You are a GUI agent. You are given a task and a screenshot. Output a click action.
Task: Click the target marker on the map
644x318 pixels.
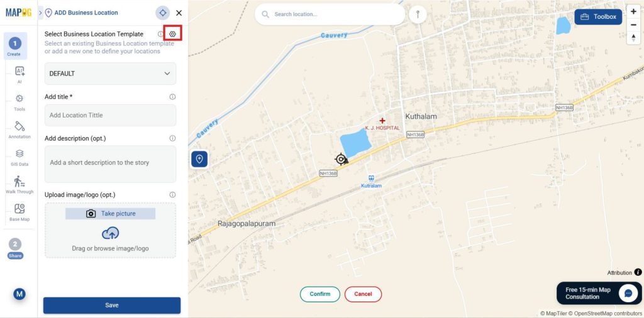(x=341, y=159)
